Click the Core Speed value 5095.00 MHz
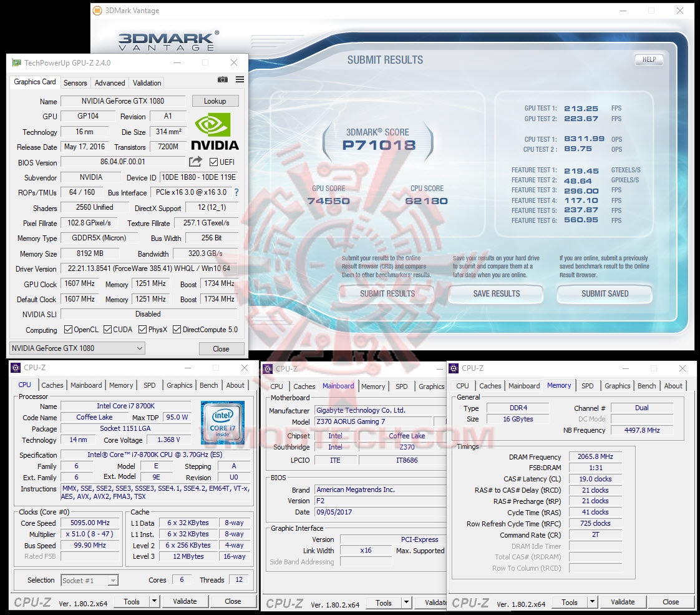 pyautogui.click(x=90, y=523)
